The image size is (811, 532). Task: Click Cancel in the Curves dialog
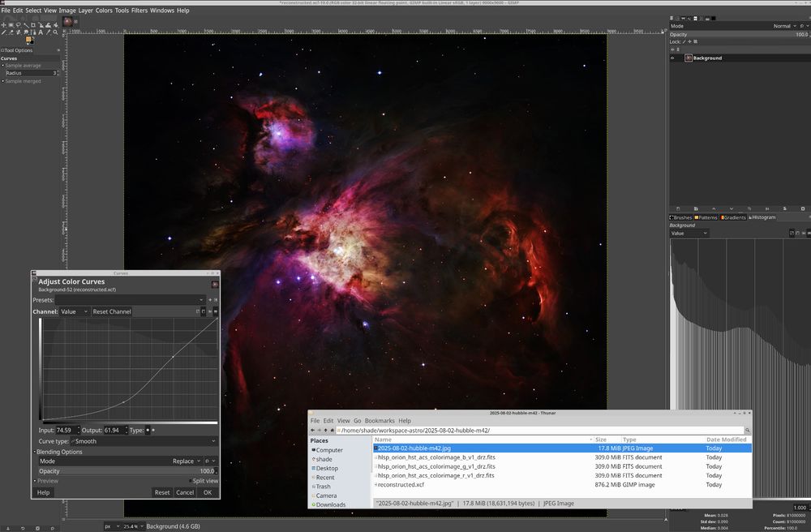[185, 493]
